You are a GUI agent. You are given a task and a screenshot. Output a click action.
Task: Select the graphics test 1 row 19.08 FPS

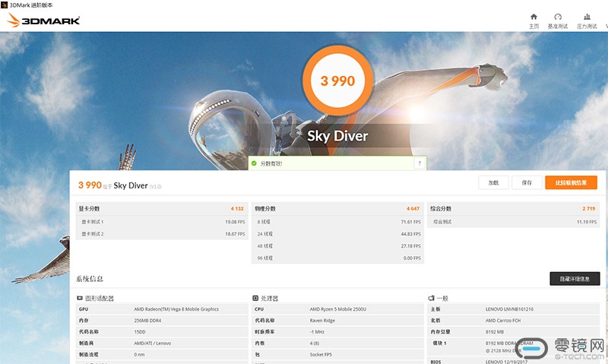coord(162,222)
